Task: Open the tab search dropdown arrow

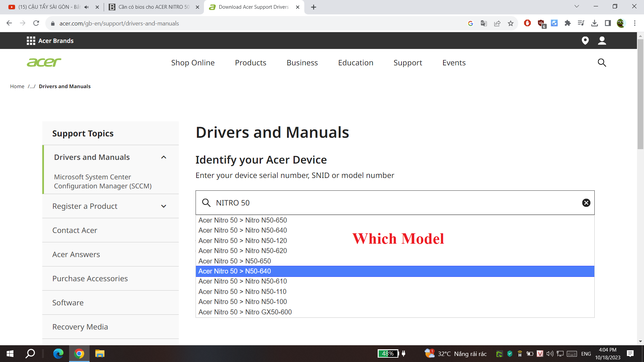Action: [x=577, y=6]
